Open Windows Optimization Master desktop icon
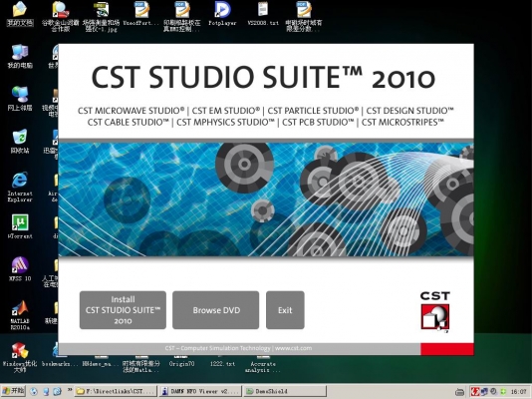The width and height of the screenshot is (532, 399). 20,357
